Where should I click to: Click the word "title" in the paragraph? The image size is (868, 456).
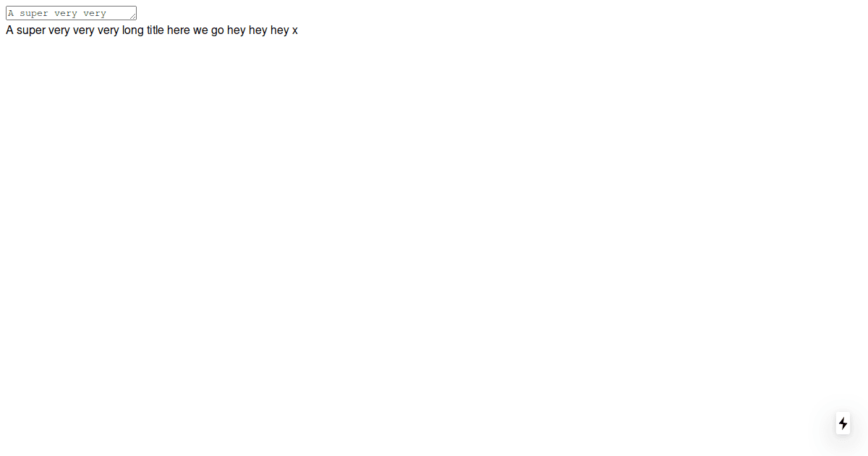(156, 30)
